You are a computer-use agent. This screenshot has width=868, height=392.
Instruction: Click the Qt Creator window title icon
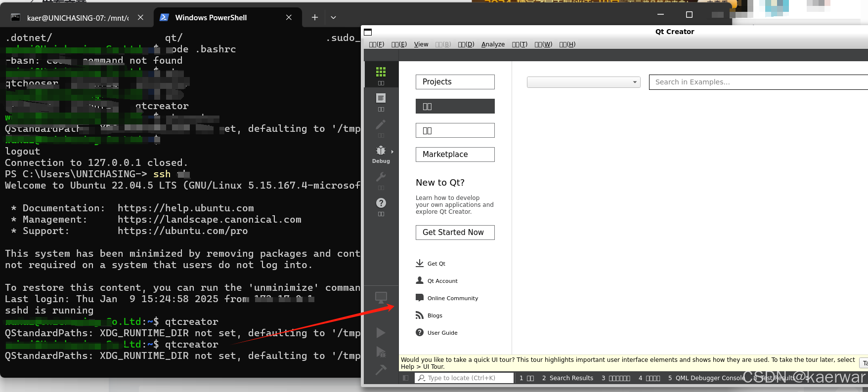pyautogui.click(x=368, y=32)
